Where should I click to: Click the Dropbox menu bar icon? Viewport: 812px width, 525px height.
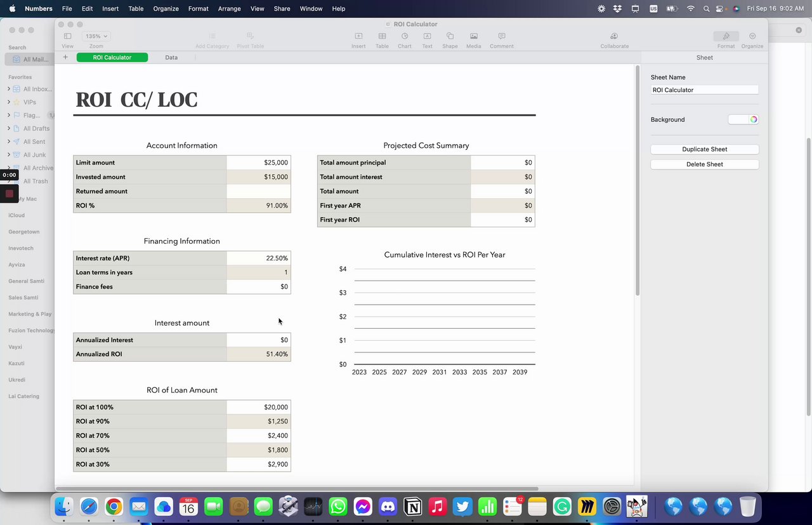pyautogui.click(x=618, y=9)
